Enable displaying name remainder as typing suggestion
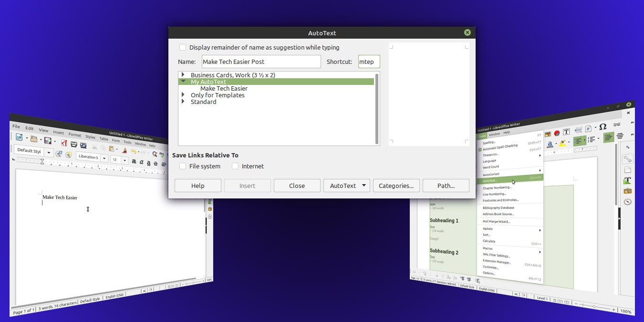 183,47
